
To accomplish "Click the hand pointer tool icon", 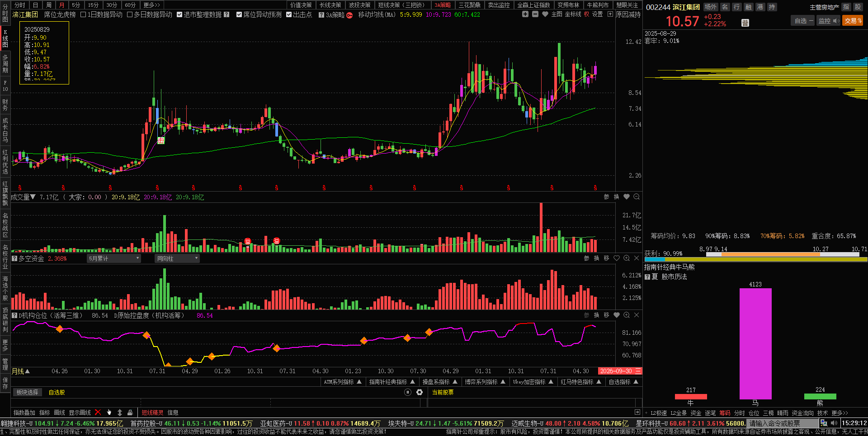I will (x=109, y=412).
